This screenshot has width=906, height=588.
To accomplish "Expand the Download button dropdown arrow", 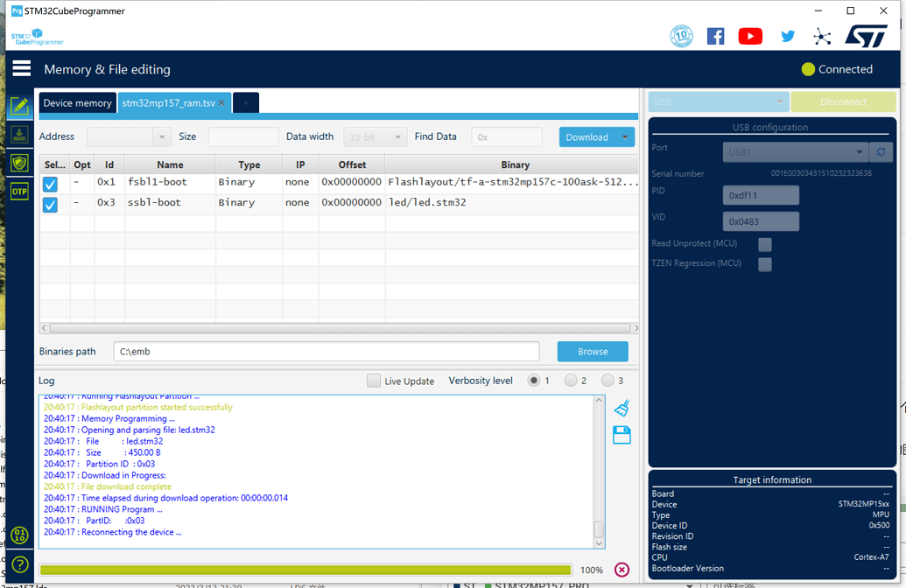I will (625, 137).
